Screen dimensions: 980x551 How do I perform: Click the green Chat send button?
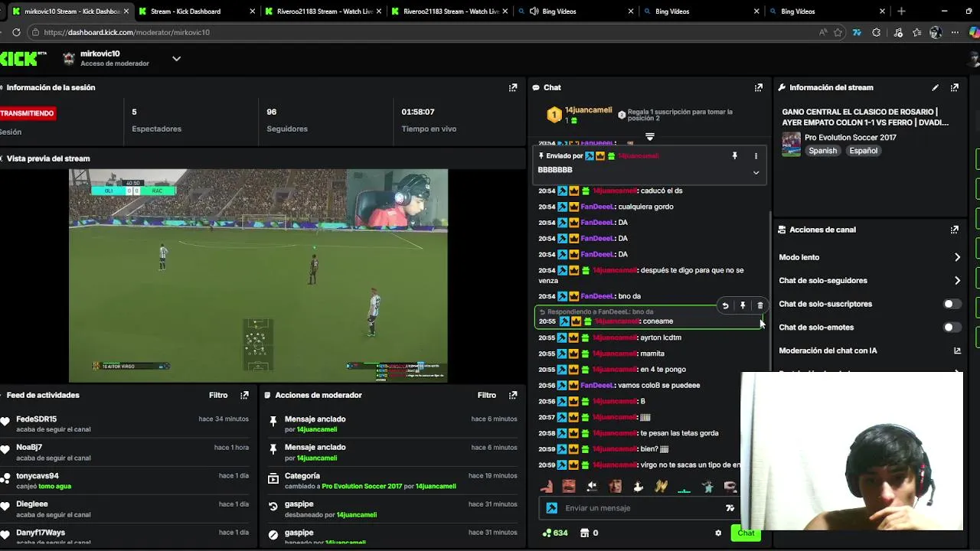pos(746,533)
